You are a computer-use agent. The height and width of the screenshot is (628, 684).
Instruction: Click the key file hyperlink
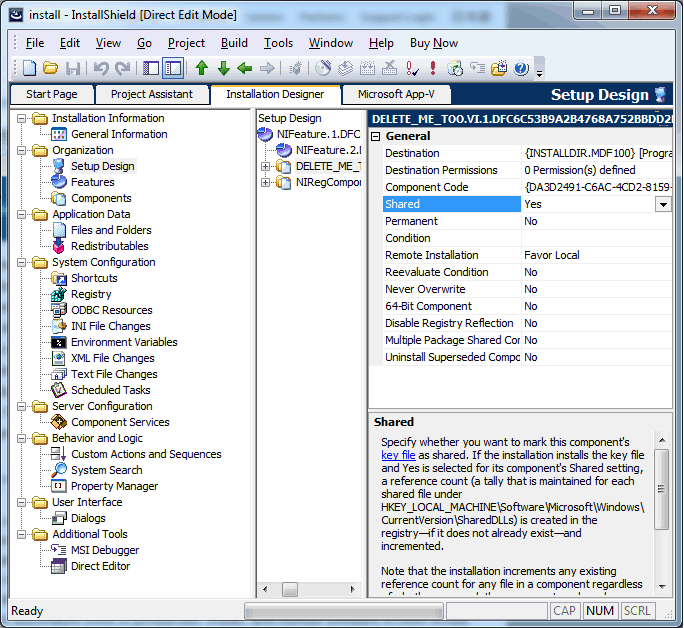[398, 454]
